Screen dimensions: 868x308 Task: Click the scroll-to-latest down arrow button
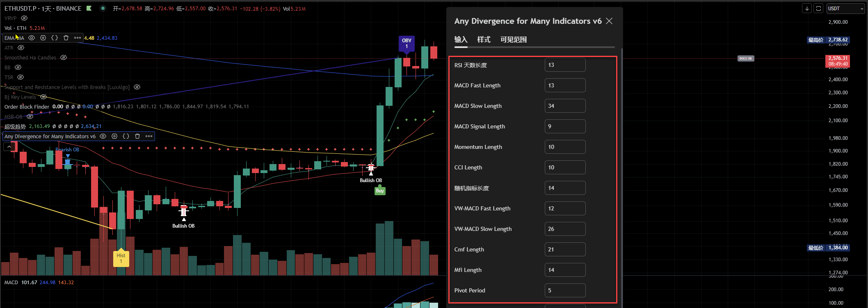point(807,8)
